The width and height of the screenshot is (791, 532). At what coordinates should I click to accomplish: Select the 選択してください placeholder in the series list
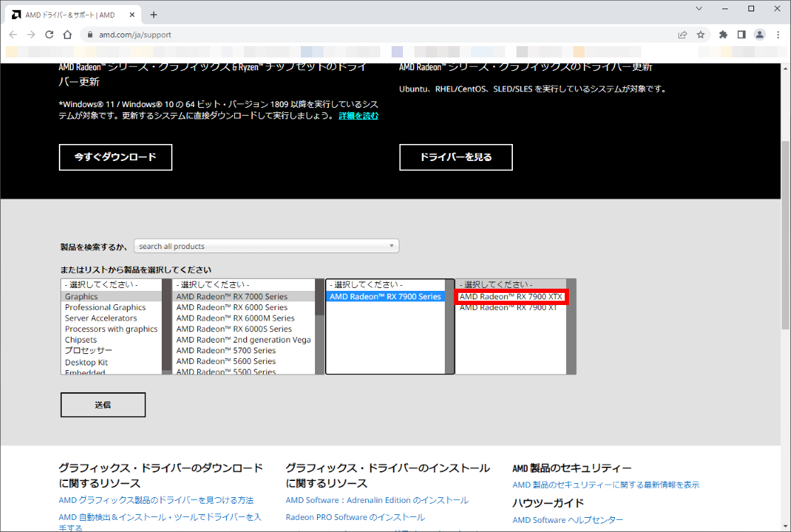point(243,285)
